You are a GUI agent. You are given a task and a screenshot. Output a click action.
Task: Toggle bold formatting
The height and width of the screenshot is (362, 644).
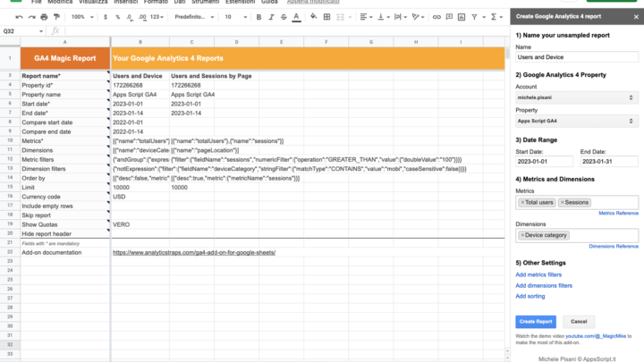point(258,17)
